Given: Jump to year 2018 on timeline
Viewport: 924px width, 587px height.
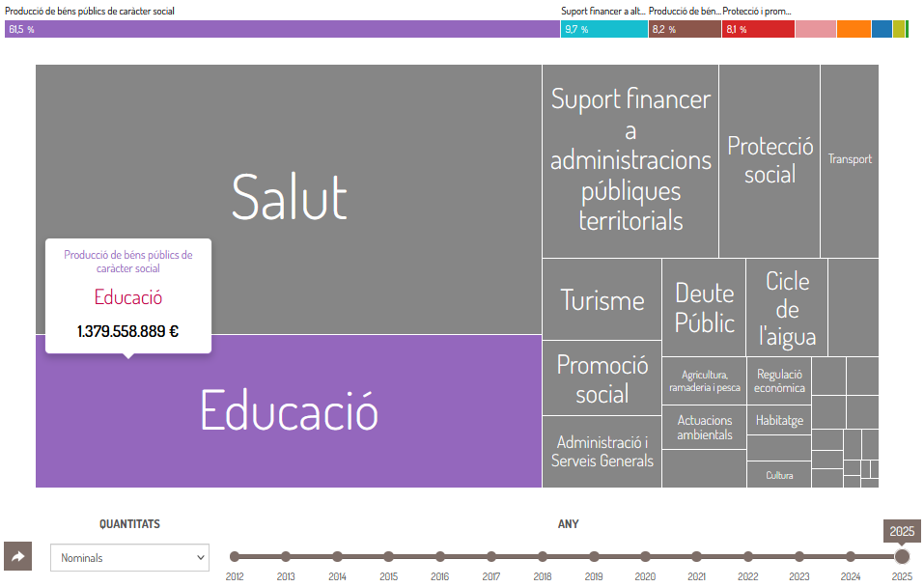Looking at the screenshot, I should pyautogui.click(x=543, y=556).
